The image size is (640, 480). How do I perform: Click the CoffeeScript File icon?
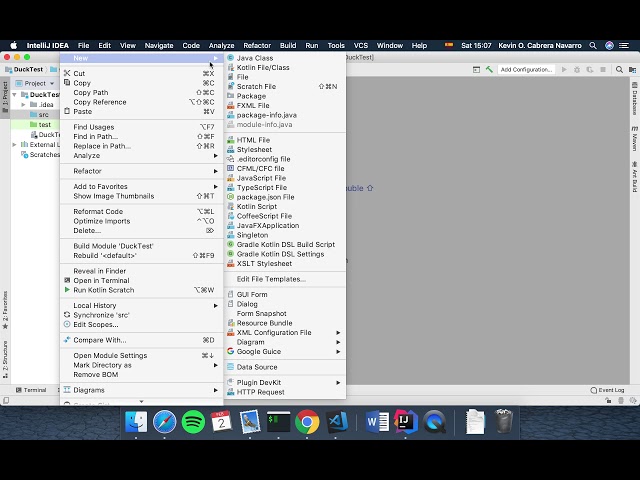[231, 216]
